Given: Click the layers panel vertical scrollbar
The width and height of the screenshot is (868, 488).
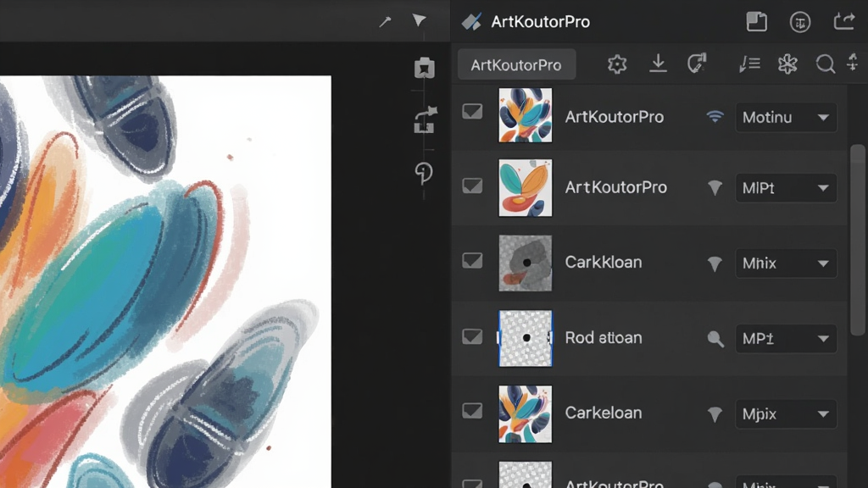Looking at the screenshot, I should click(x=858, y=240).
